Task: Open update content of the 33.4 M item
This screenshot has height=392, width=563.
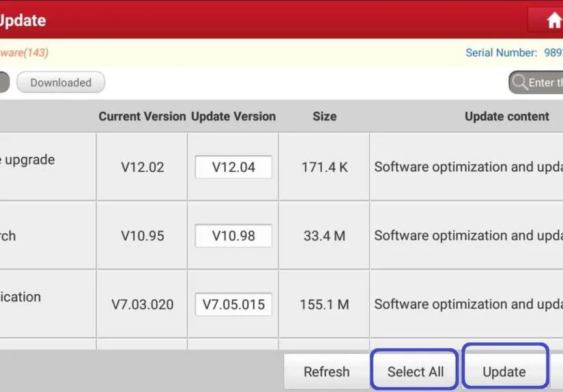Action: point(467,236)
